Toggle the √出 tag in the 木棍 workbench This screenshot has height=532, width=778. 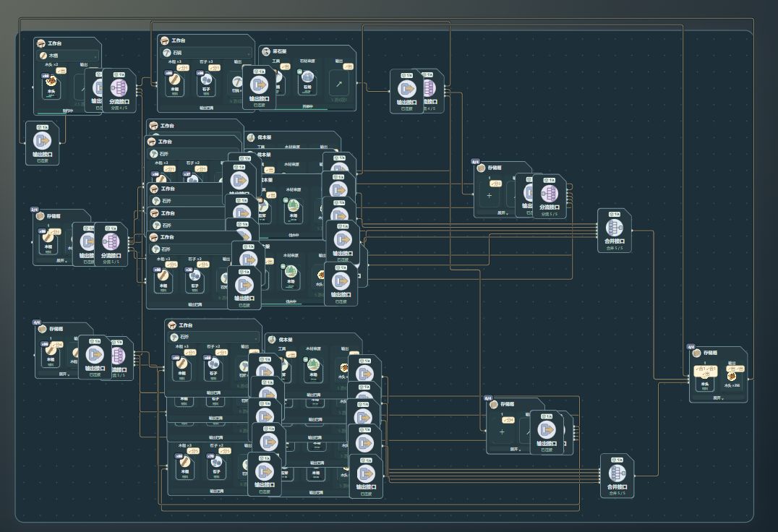click(61, 71)
